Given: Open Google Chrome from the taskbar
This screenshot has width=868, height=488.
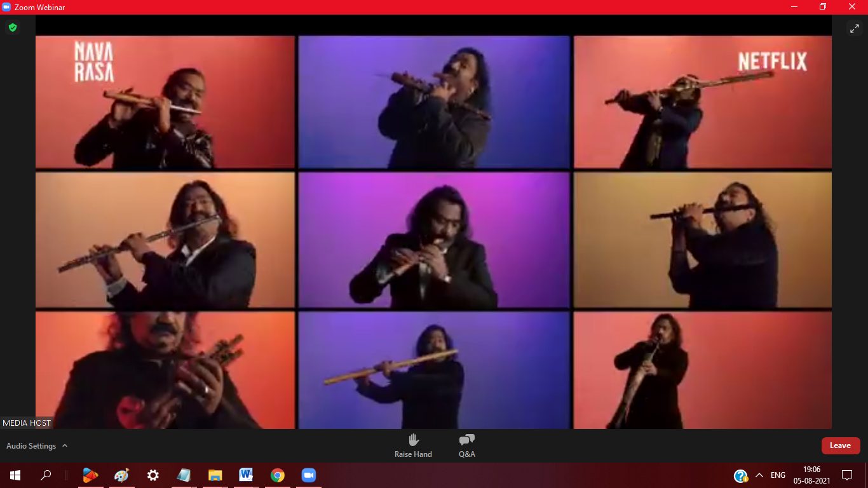Looking at the screenshot, I should coord(277,475).
